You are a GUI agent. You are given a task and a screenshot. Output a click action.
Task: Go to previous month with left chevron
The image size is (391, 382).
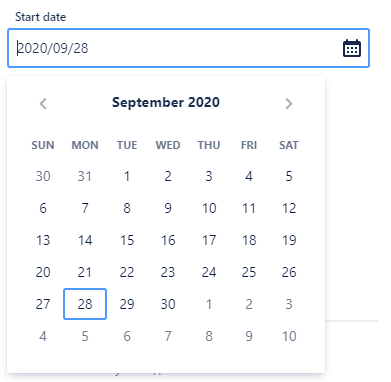coord(43,103)
